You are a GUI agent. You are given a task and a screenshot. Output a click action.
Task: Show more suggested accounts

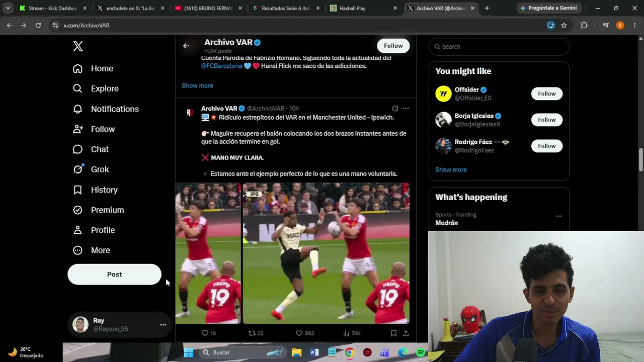pos(451,169)
